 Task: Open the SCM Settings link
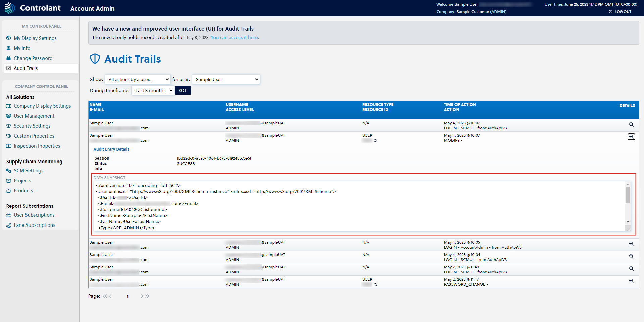coord(29,171)
